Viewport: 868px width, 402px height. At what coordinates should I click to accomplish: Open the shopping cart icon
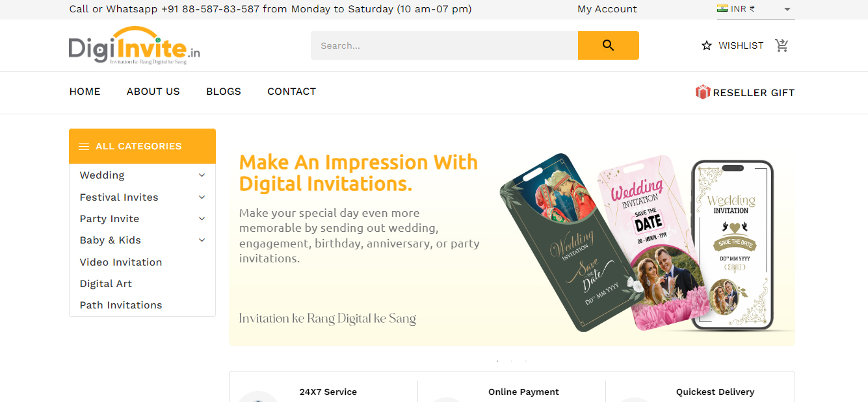coord(782,45)
